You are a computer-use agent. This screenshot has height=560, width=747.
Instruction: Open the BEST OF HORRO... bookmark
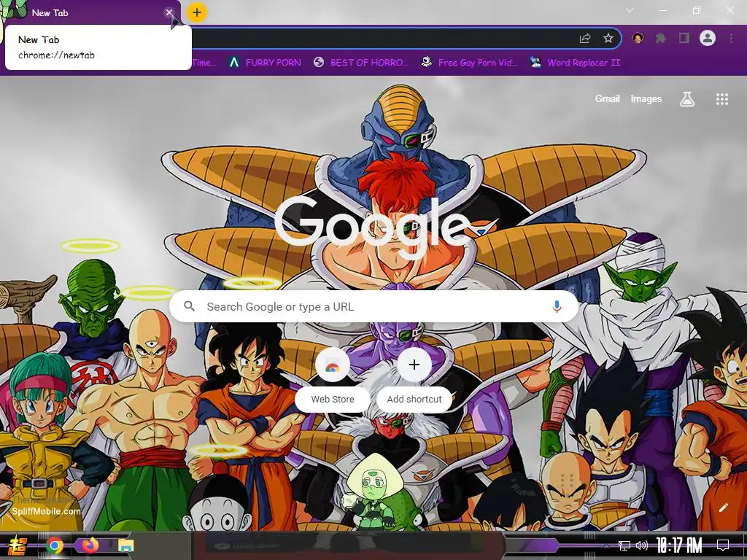tap(360, 63)
